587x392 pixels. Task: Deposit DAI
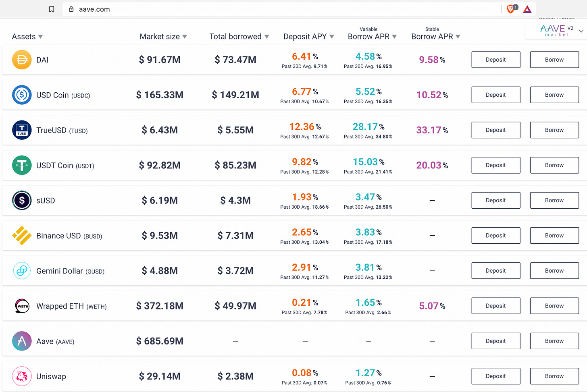tap(496, 60)
